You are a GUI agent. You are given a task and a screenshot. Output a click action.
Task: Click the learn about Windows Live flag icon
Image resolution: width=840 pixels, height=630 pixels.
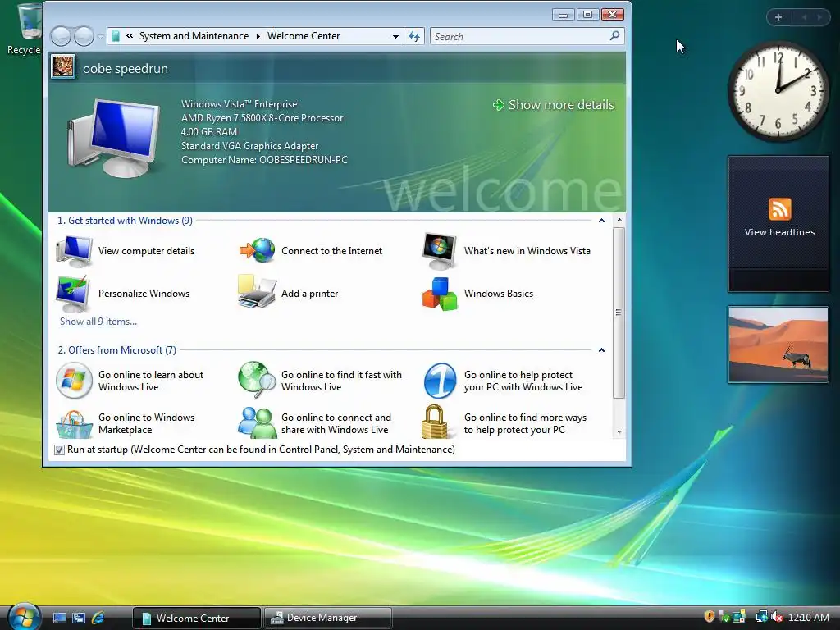(x=74, y=381)
